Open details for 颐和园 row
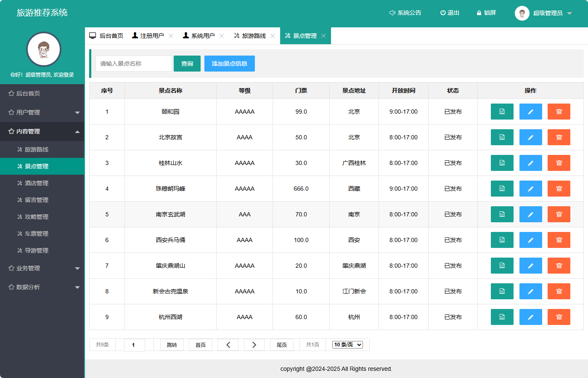This screenshot has width=588, height=378. (x=502, y=112)
